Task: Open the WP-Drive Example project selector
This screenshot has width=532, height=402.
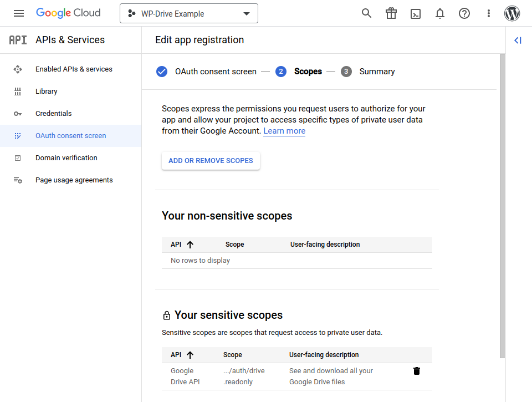Action: (x=188, y=13)
